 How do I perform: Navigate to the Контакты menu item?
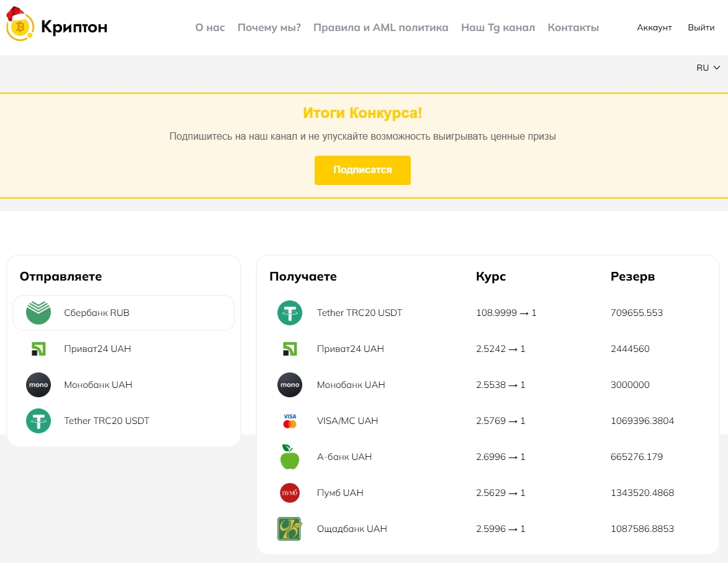pos(573,27)
